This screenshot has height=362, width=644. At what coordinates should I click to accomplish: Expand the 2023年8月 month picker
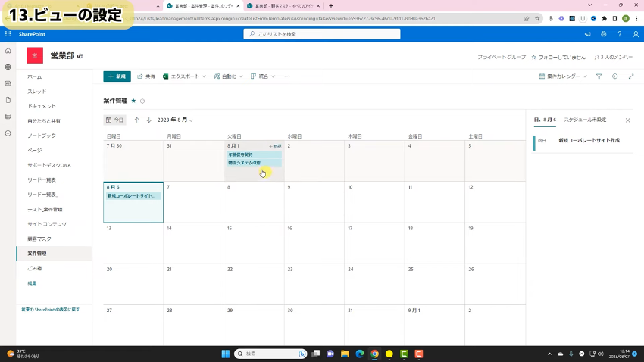[175, 120]
